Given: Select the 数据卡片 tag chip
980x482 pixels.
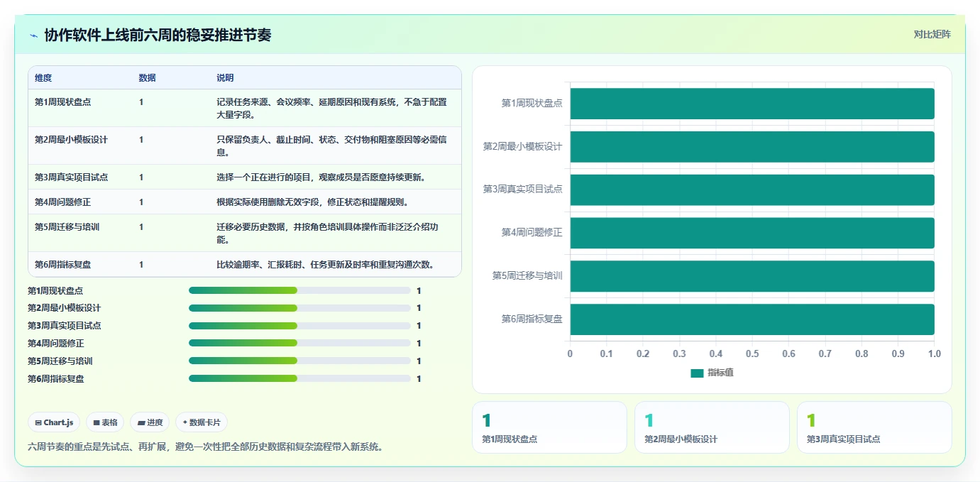Looking at the screenshot, I should point(202,422).
